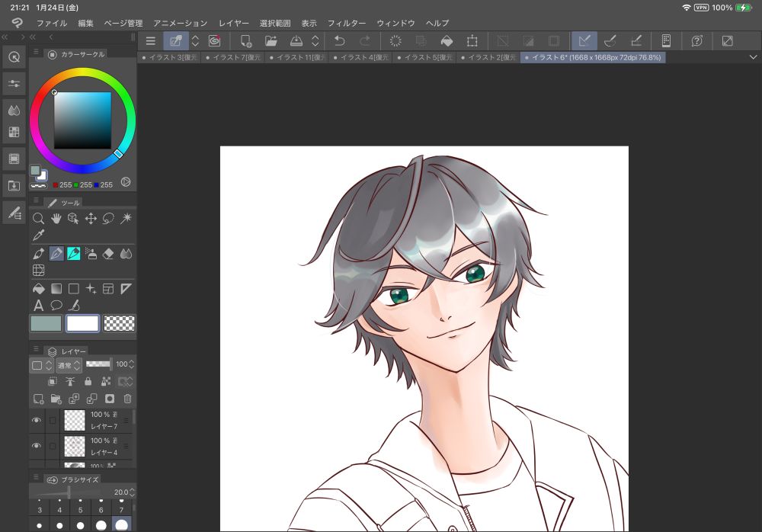Open the フィルター menu

point(347,23)
